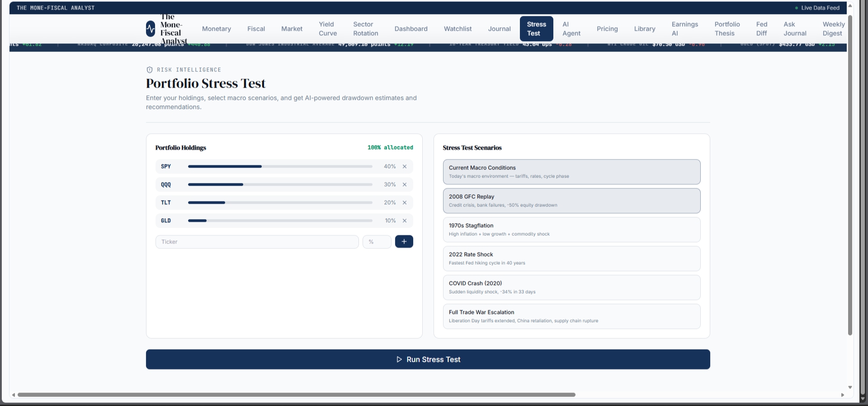Click the QQQ ticker label

pyautogui.click(x=166, y=185)
